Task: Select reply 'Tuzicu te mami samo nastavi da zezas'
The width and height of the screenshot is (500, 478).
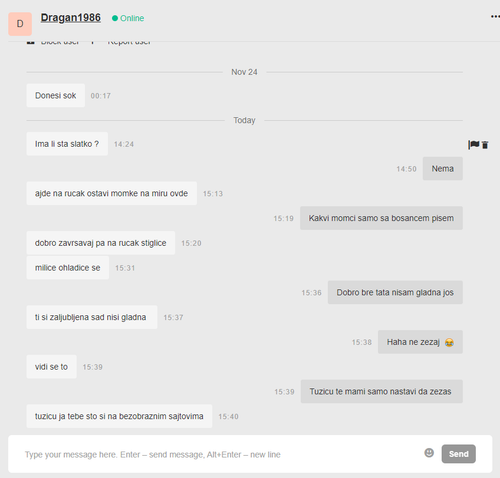Action: point(382,391)
